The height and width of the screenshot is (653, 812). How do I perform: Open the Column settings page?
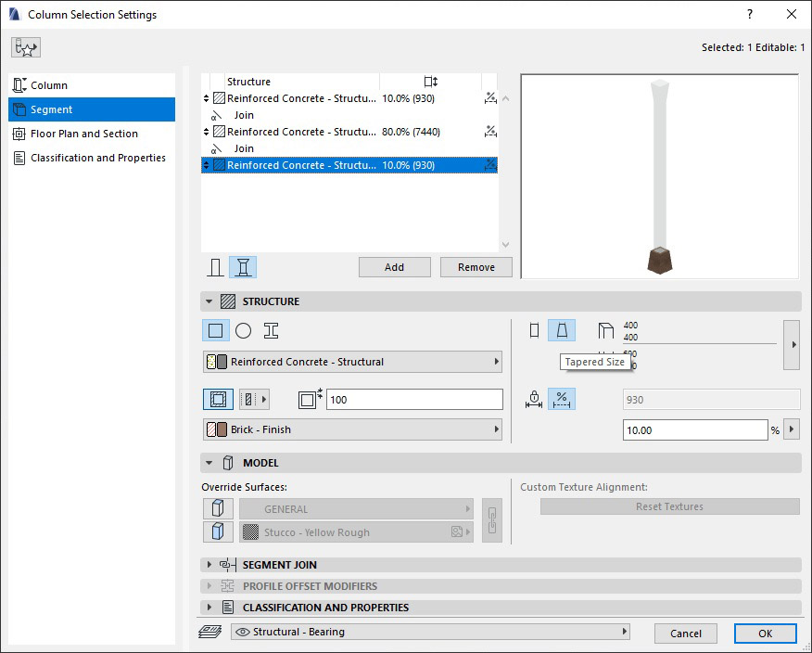click(92, 85)
